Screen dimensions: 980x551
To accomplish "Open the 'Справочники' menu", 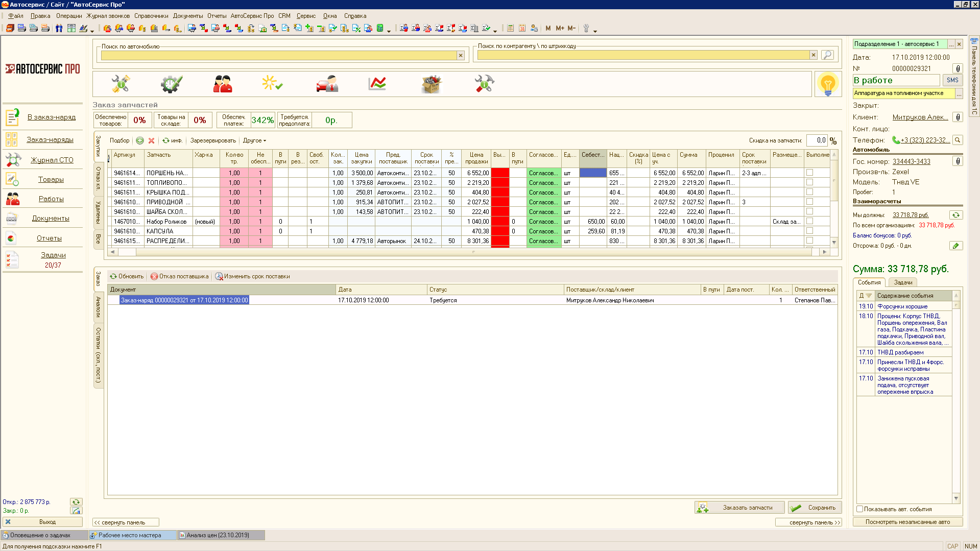I will (151, 16).
